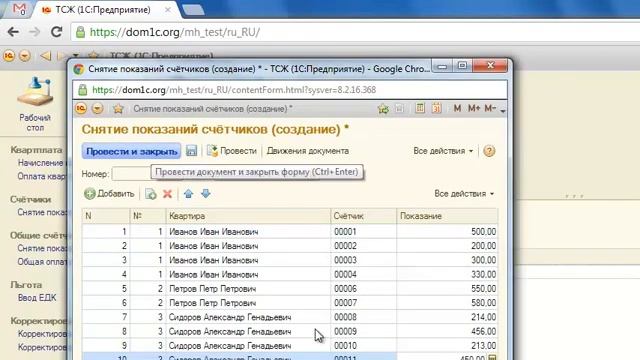
Task: Close the ТСЖ (1С:Предприятие) tab
Action: coord(168,10)
